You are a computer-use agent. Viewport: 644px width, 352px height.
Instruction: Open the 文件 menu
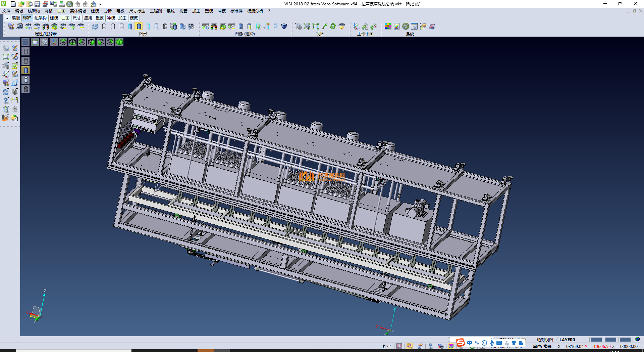(x=6, y=11)
